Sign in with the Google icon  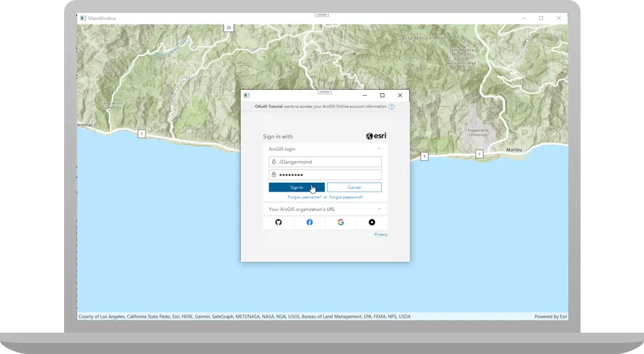click(x=340, y=222)
